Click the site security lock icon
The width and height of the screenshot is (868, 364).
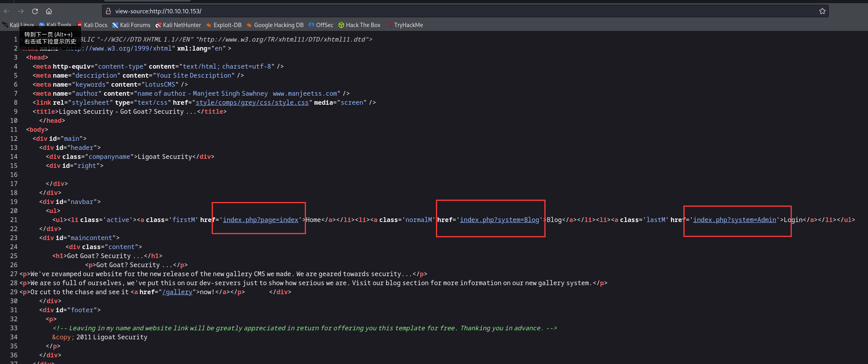click(108, 11)
